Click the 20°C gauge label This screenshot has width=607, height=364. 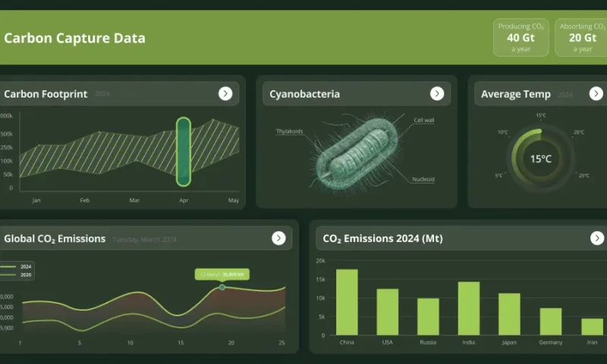(x=579, y=132)
